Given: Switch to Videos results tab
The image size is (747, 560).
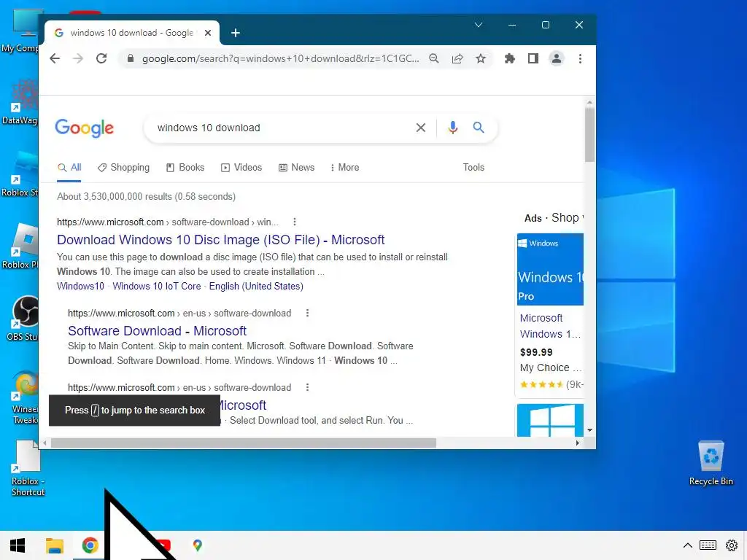Looking at the screenshot, I should pyautogui.click(x=241, y=168).
